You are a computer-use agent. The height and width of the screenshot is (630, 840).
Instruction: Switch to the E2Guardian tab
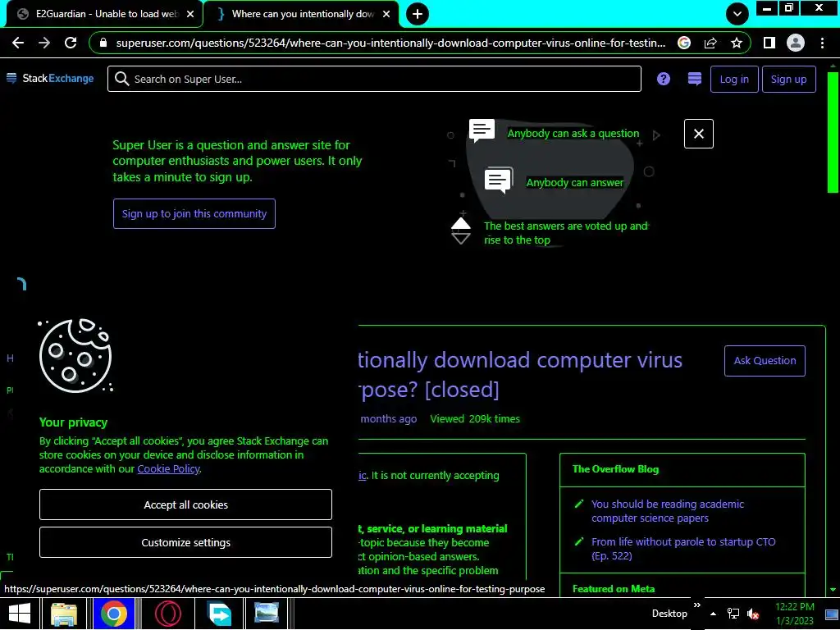click(x=104, y=14)
